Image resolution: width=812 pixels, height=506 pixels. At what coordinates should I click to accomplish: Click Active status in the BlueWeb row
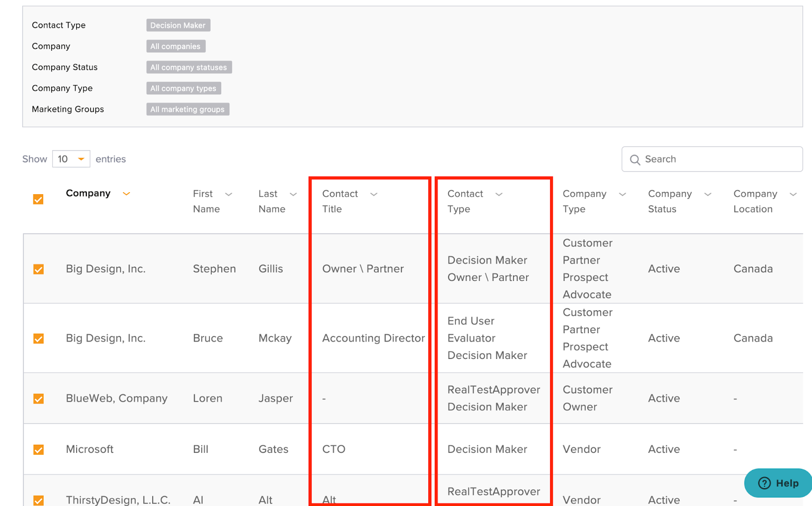point(664,399)
